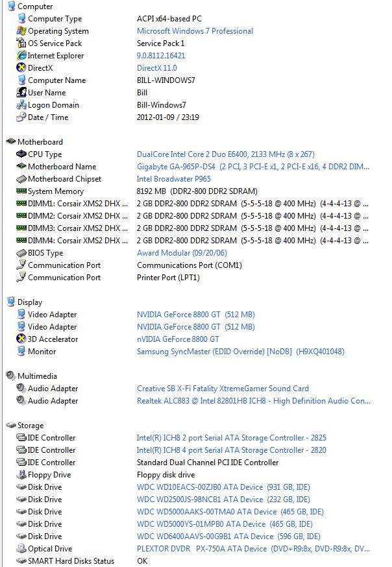Screen dimensions: 392x567
Task: Select the Printer Port (LPT1) value
Action: point(168,278)
